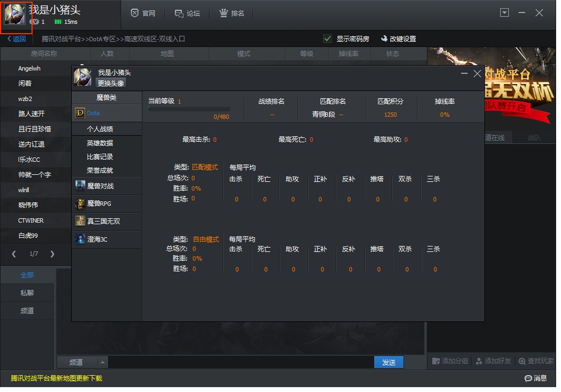Send message with 发送 button
This screenshot has height=392, width=561.
coord(388,362)
